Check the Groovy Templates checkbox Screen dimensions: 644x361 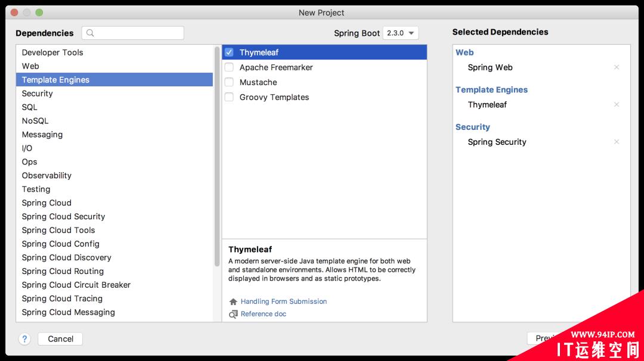229,97
